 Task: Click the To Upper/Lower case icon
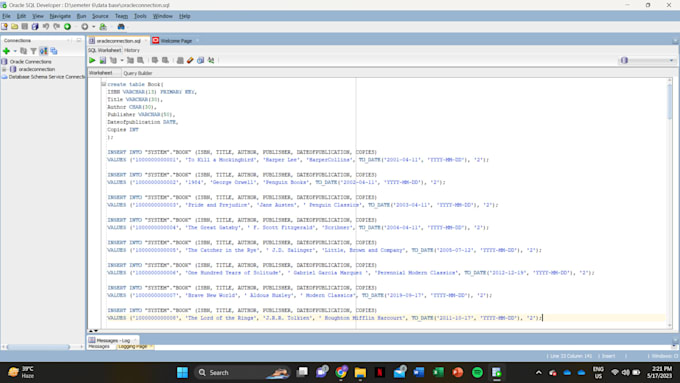point(211,60)
